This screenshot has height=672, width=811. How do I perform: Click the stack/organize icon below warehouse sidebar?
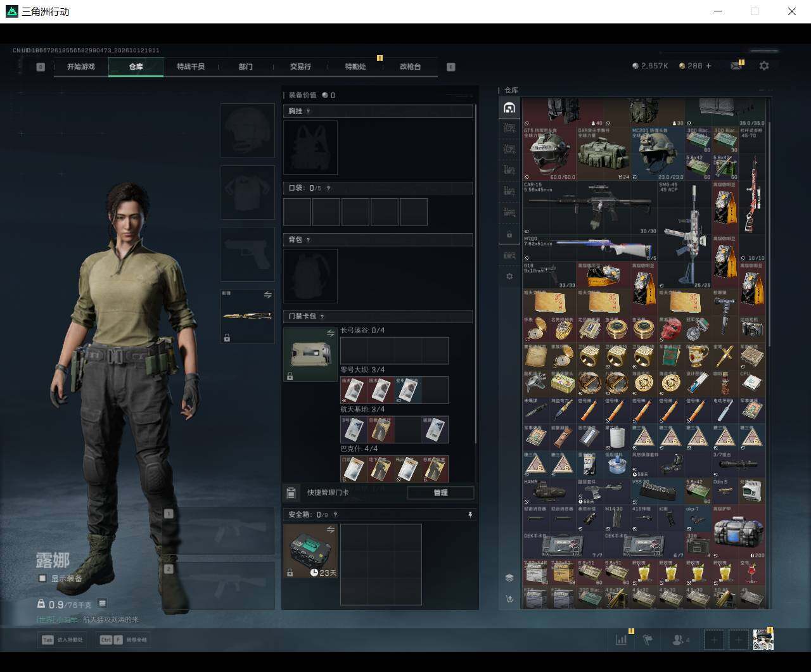click(509, 578)
